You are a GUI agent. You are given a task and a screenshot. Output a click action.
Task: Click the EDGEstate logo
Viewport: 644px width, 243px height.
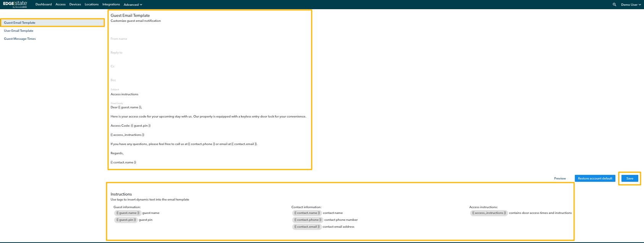(x=15, y=4)
